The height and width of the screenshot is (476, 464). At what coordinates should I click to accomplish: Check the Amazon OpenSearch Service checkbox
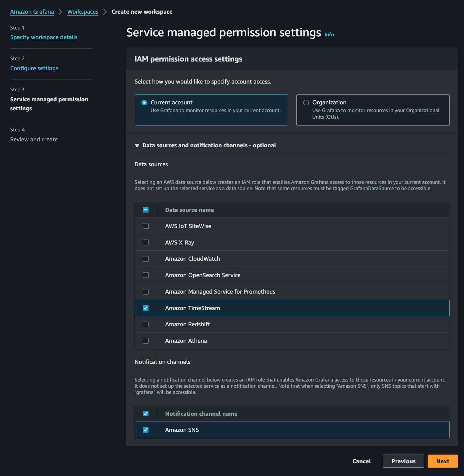tap(146, 275)
